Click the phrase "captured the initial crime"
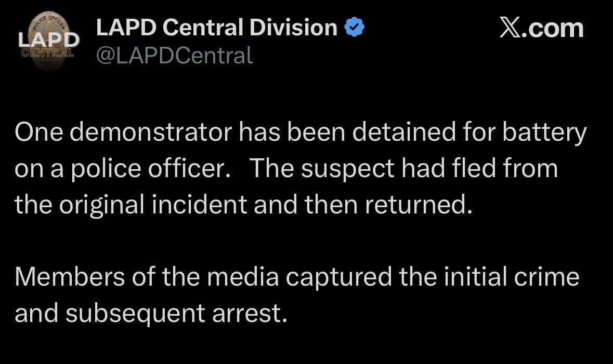613x364 pixels. tap(433, 277)
